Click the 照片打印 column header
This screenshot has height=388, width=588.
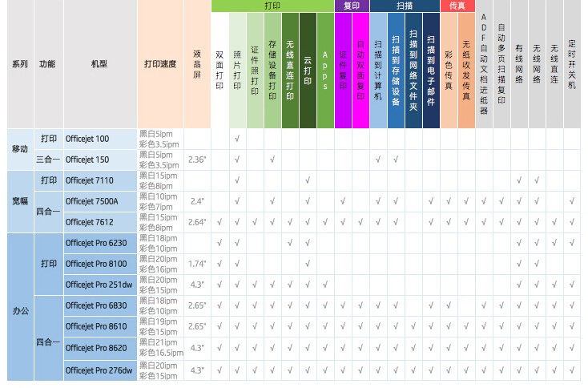click(x=237, y=71)
